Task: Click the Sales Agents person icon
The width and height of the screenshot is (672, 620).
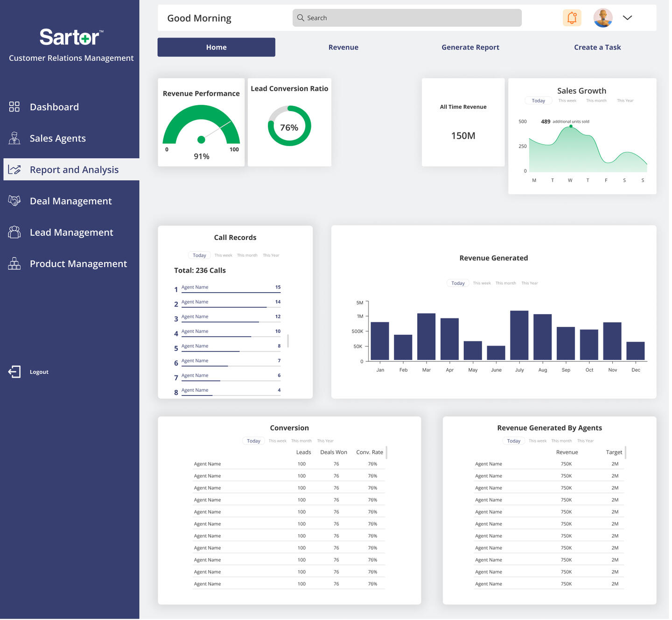Action: click(14, 138)
